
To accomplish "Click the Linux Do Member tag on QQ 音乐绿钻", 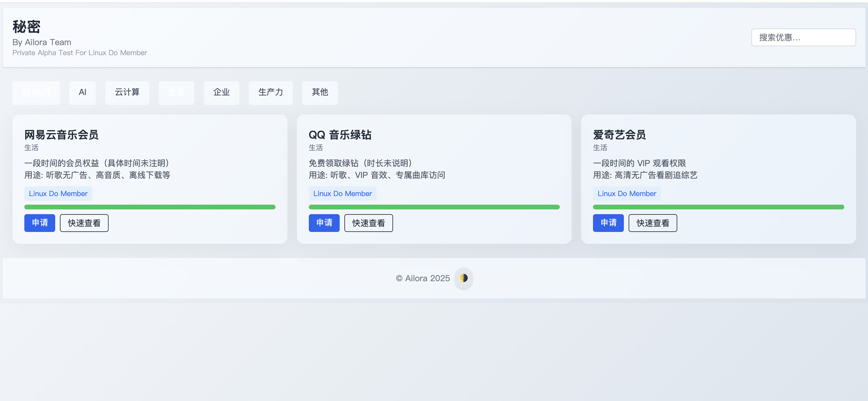I will click(x=343, y=193).
